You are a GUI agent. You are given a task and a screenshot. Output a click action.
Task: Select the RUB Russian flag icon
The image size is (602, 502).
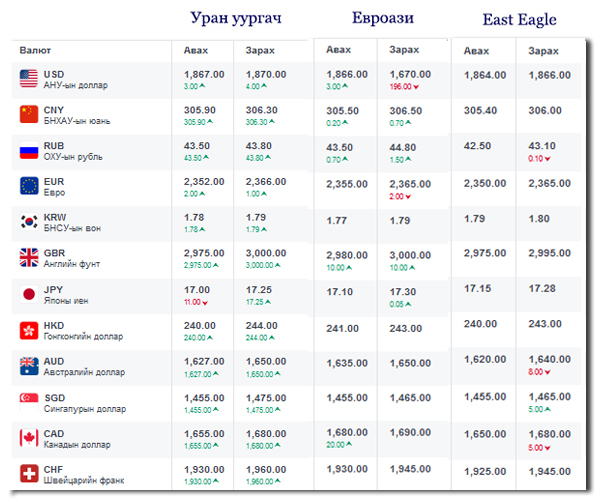point(29,152)
